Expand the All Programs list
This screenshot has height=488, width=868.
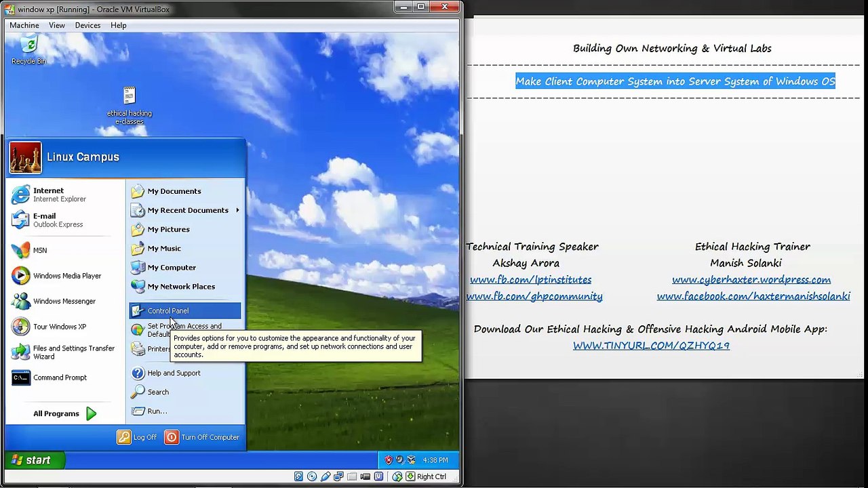point(64,413)
